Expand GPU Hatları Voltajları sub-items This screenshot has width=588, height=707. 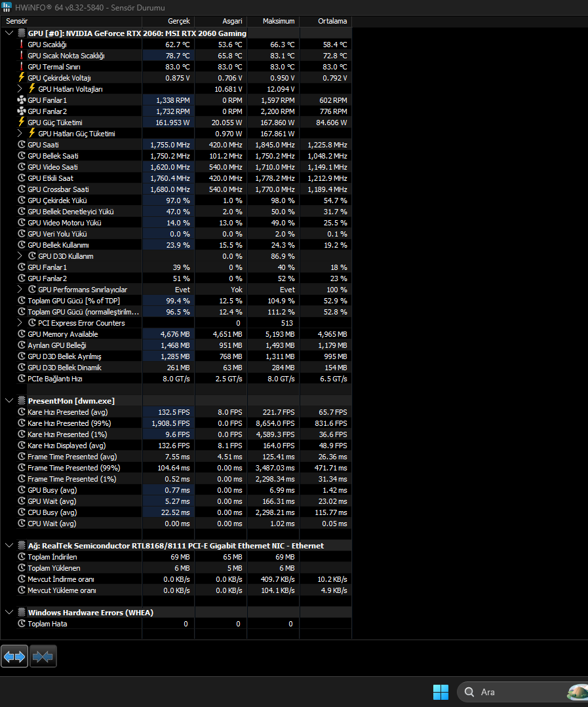pos(20,89)
